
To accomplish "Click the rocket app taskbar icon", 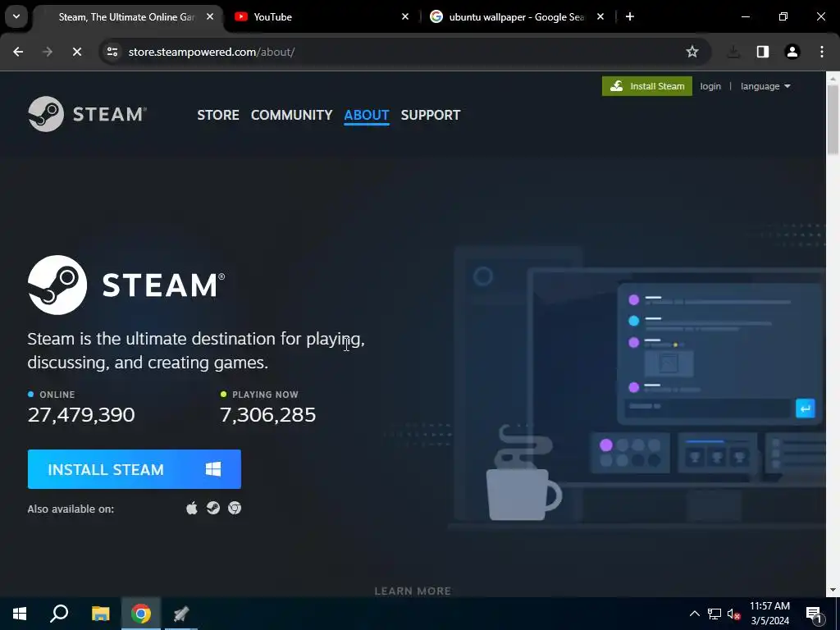I will [x=181, y=614].
